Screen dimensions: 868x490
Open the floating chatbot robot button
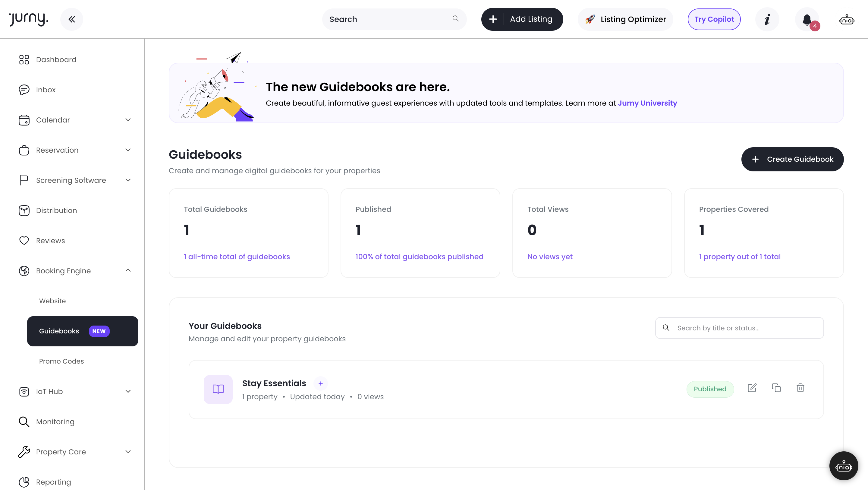pyautogui.click(x=843, y=466)
